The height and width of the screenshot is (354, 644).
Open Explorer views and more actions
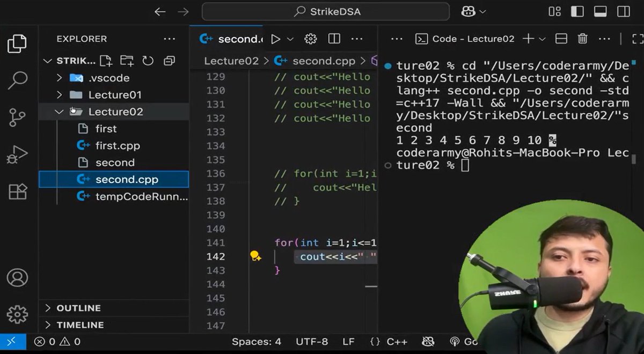[x=170, y=39]
